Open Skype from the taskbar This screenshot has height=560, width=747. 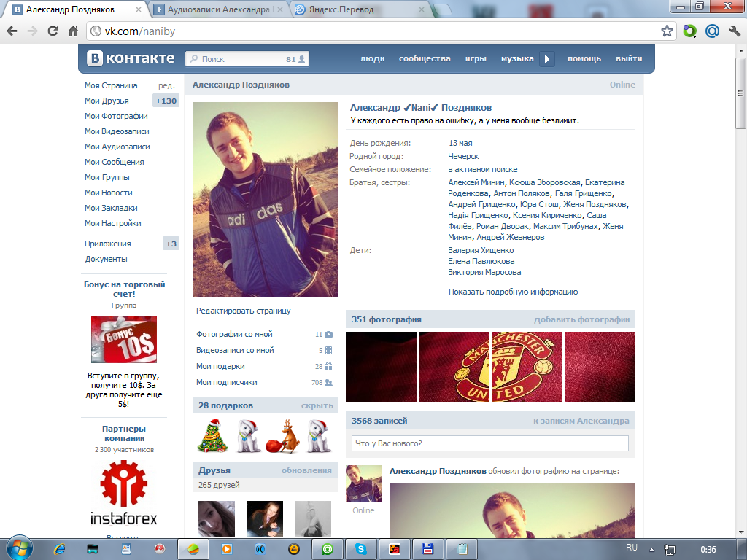coord(360,549)
